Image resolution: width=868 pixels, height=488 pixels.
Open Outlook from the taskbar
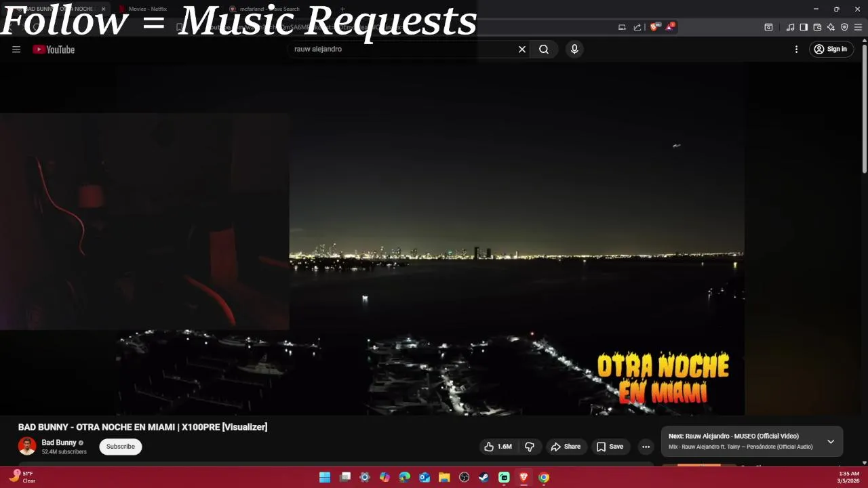tap(425, 477)
